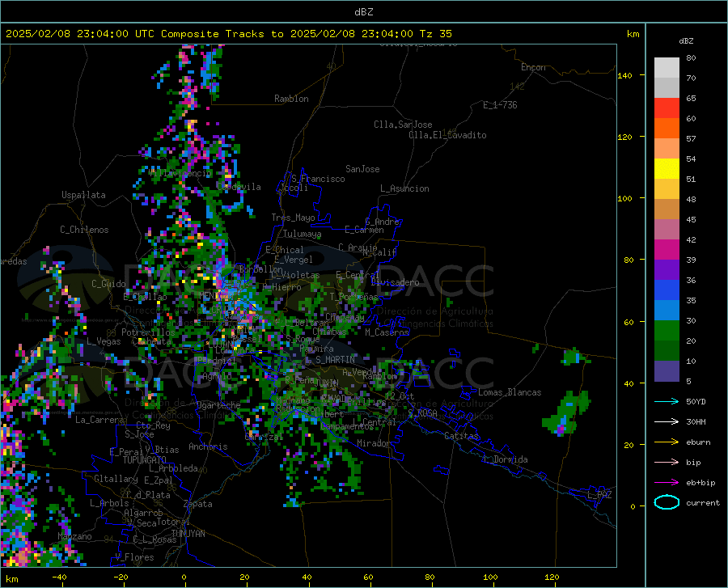Click the L_Dormida label
This screenshot has width=728, height=588.
tap(506, 459)
